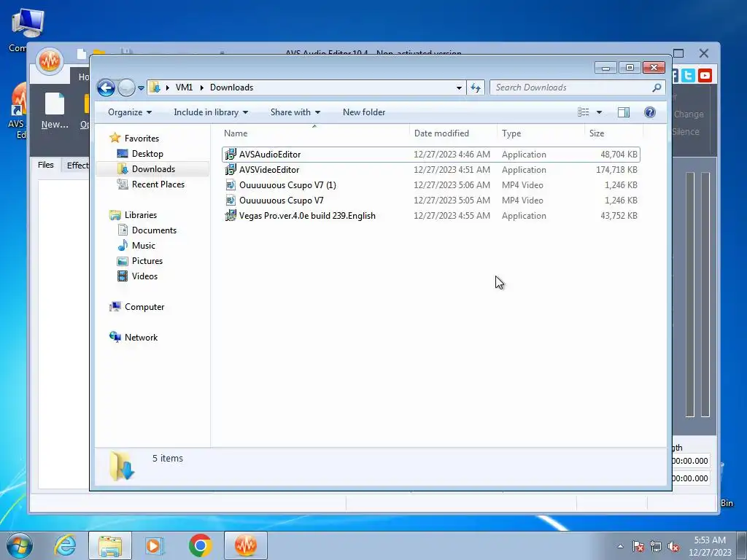The image size is (747, 560).
Task: Sort by Date modified column
Action: [x=453, y=133]
